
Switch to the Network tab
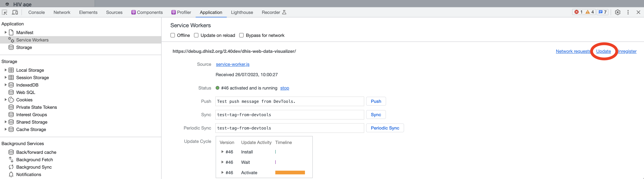tap(62, 12)
